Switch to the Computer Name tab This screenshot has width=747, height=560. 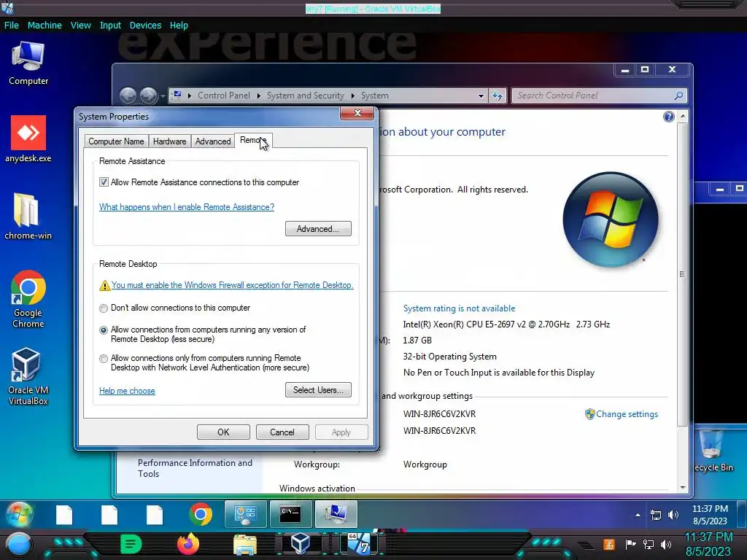(116, 141)
